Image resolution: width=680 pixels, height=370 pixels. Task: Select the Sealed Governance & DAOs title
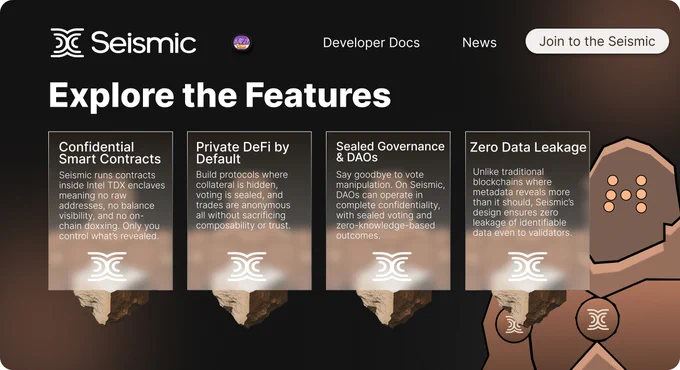[x=390, y=152]
